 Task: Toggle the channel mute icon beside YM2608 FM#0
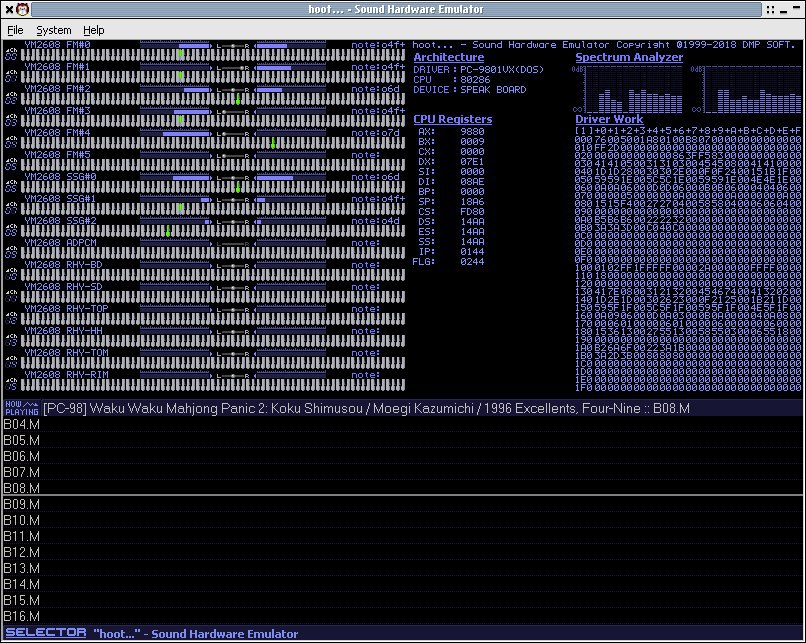point(11,54)
